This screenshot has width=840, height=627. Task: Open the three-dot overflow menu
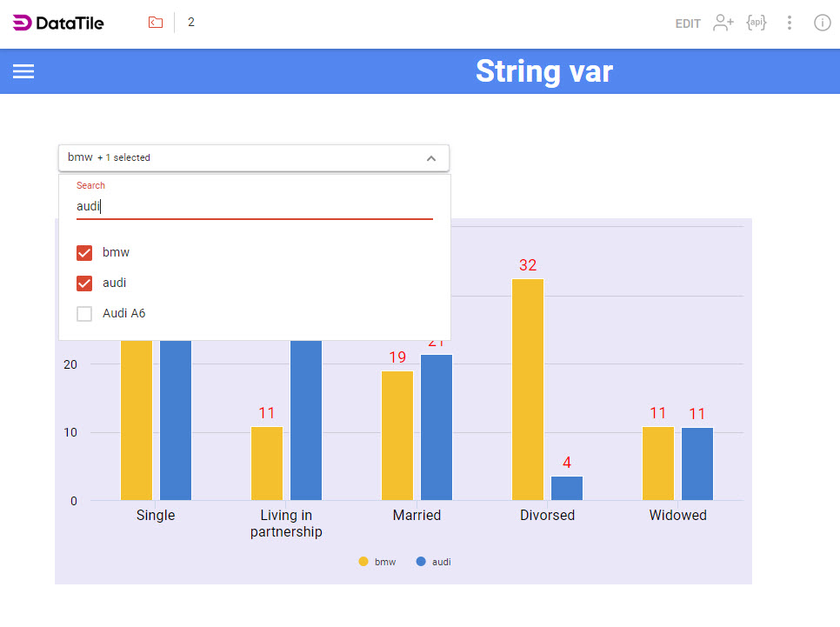[789, 23]
